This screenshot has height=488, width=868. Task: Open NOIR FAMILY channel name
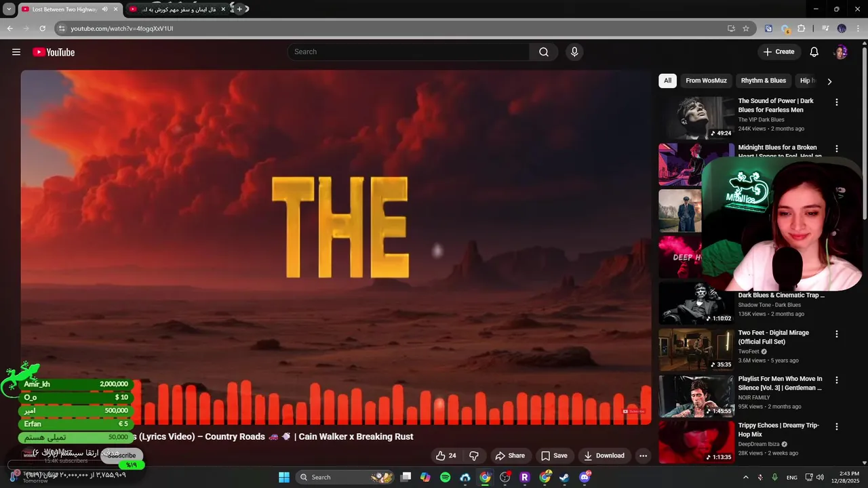754,398
